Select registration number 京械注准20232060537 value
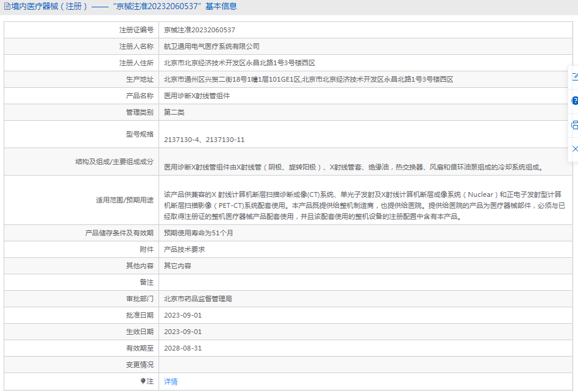 pos(199,30)
